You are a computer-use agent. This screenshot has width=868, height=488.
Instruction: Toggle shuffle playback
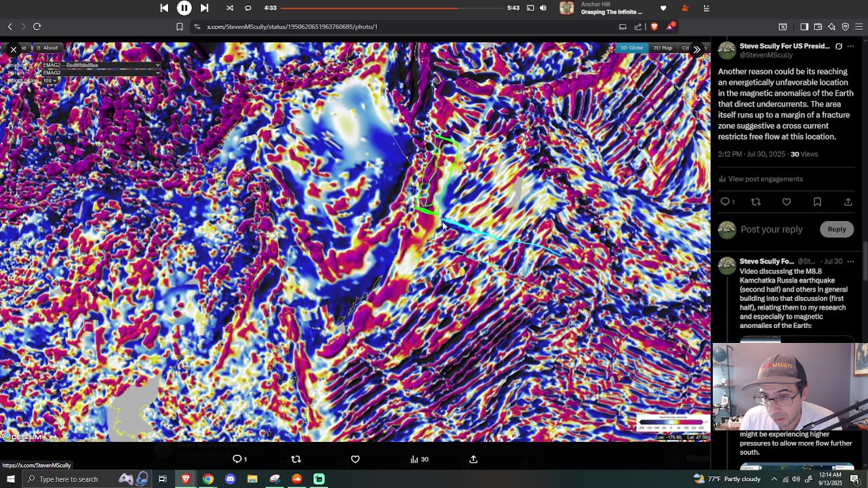(x=230, y=8)
